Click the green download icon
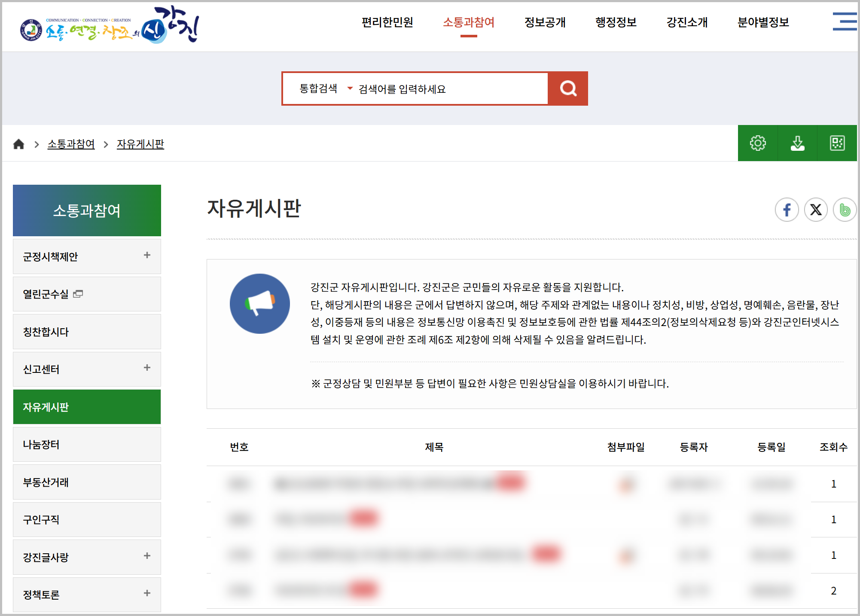 point(797,143)
